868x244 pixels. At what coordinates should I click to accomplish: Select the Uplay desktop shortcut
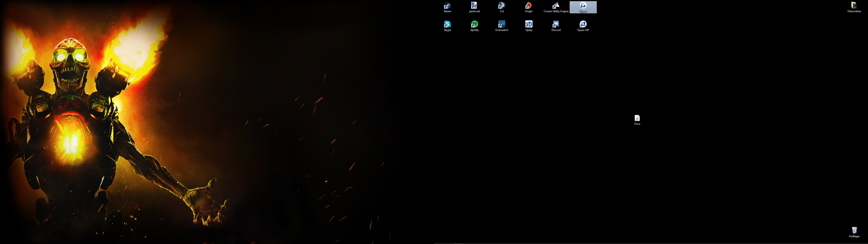(x=529, y=26)
